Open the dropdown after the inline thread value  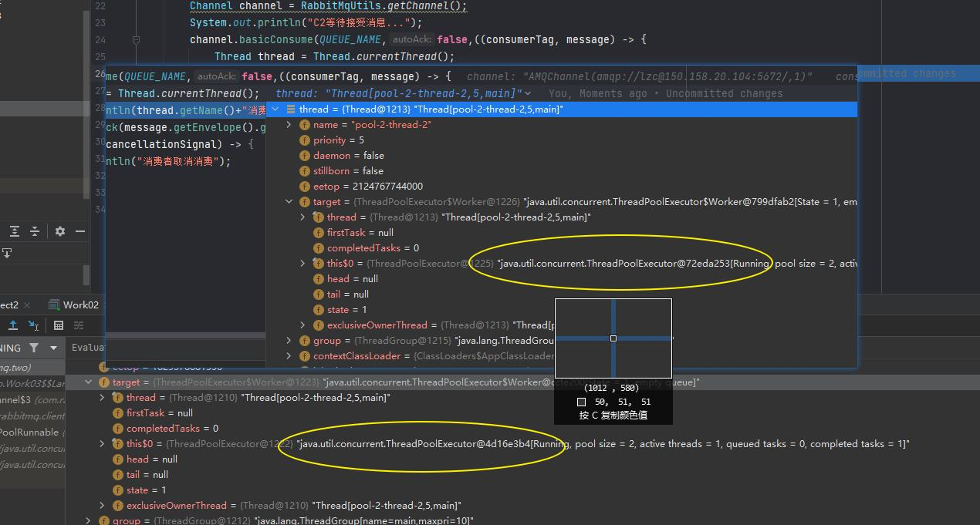click(x=528, y=93)
